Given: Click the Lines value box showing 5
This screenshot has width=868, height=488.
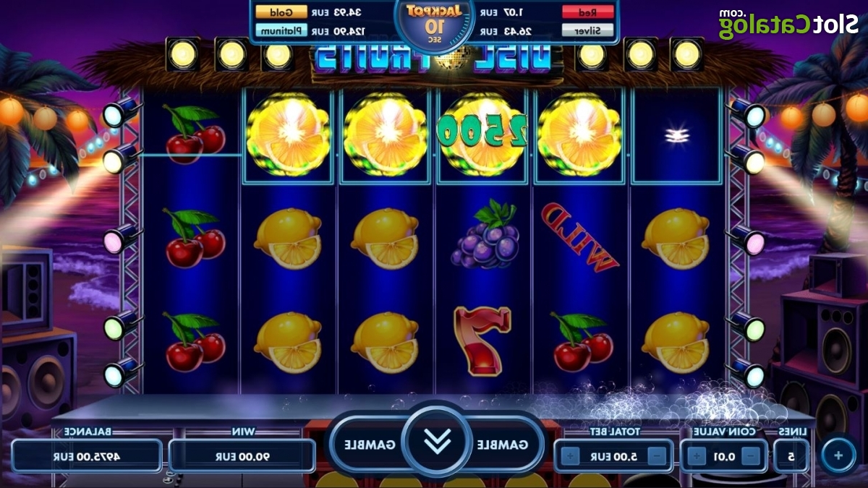Looking at the screenshot, I should click(791, 457).
